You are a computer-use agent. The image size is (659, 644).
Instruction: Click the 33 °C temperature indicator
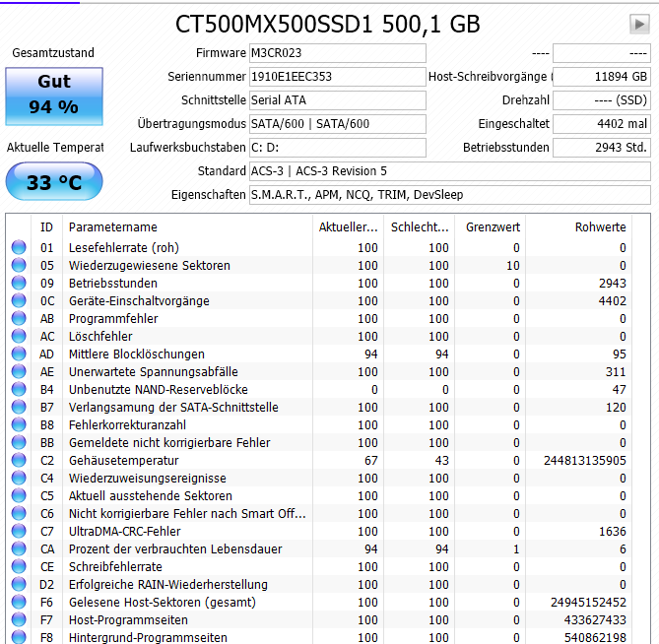(54, 181)
